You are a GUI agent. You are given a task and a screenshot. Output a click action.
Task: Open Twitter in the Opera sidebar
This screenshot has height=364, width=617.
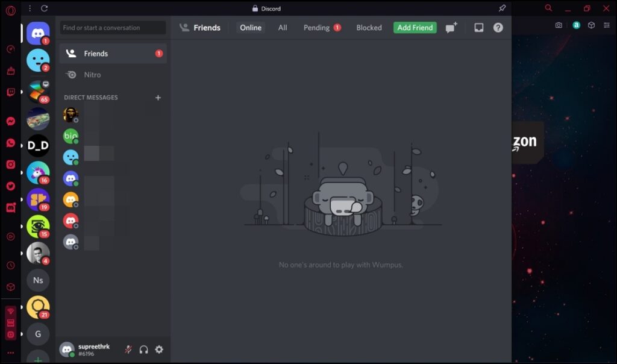click(x=11, y=186)
